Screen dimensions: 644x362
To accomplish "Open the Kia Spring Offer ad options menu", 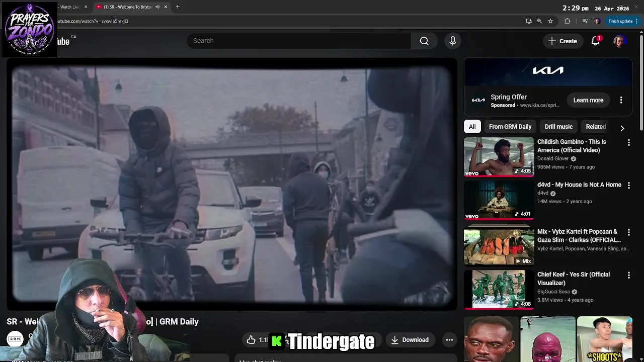I will [x=621, y=100].
